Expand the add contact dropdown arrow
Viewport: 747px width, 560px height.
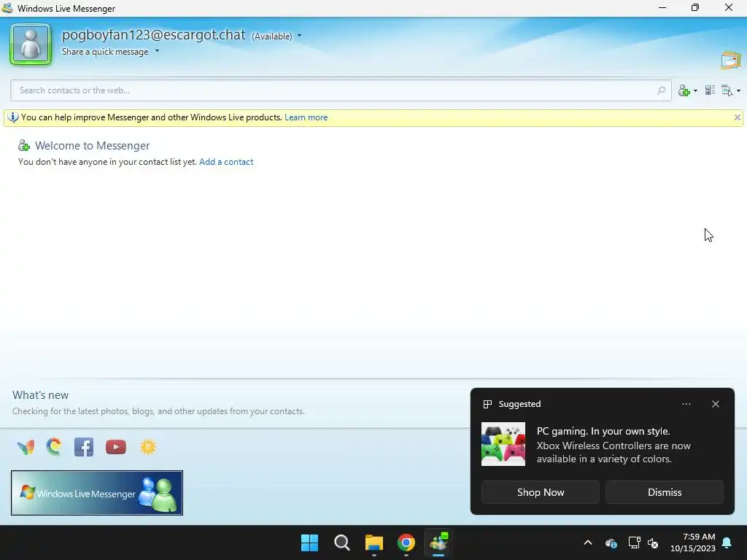(695, 90)
